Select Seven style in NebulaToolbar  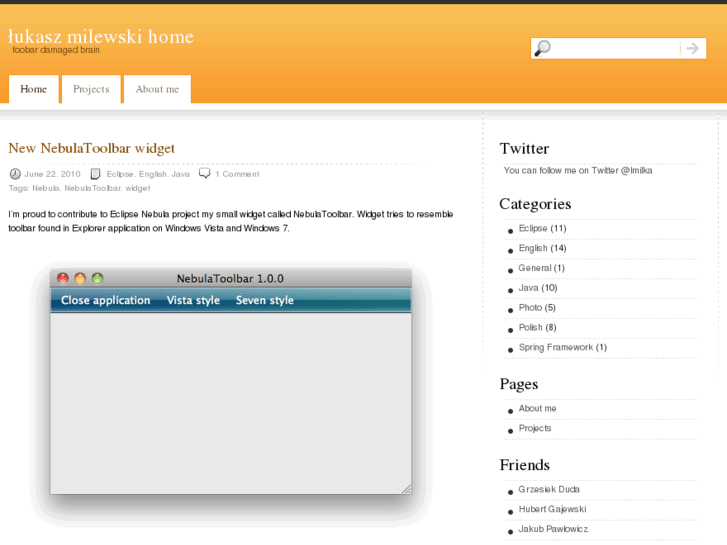pos(265,301)
